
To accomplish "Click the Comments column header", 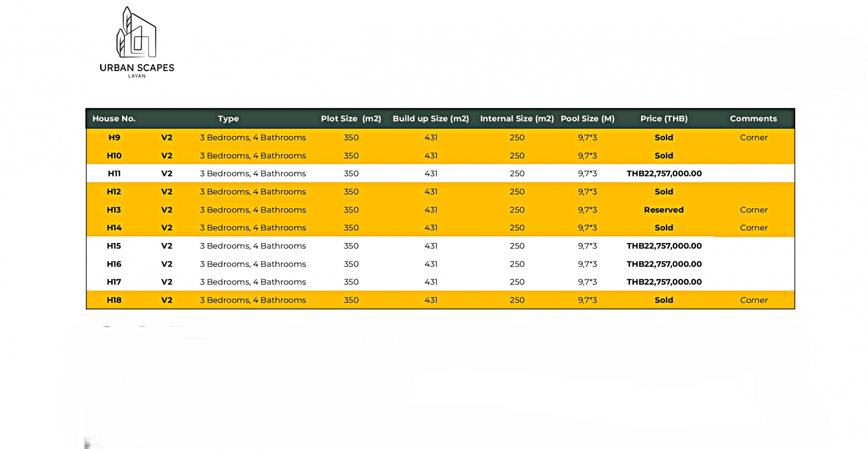I will pos(753,119).
